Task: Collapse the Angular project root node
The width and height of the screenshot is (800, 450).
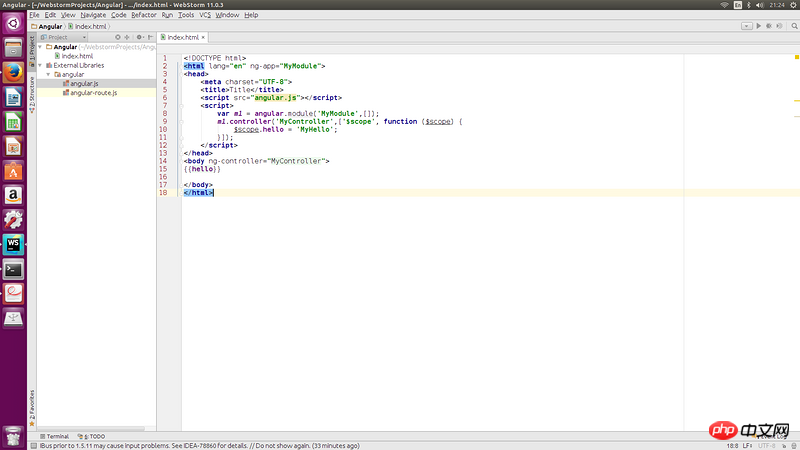Action: [40, 47]
